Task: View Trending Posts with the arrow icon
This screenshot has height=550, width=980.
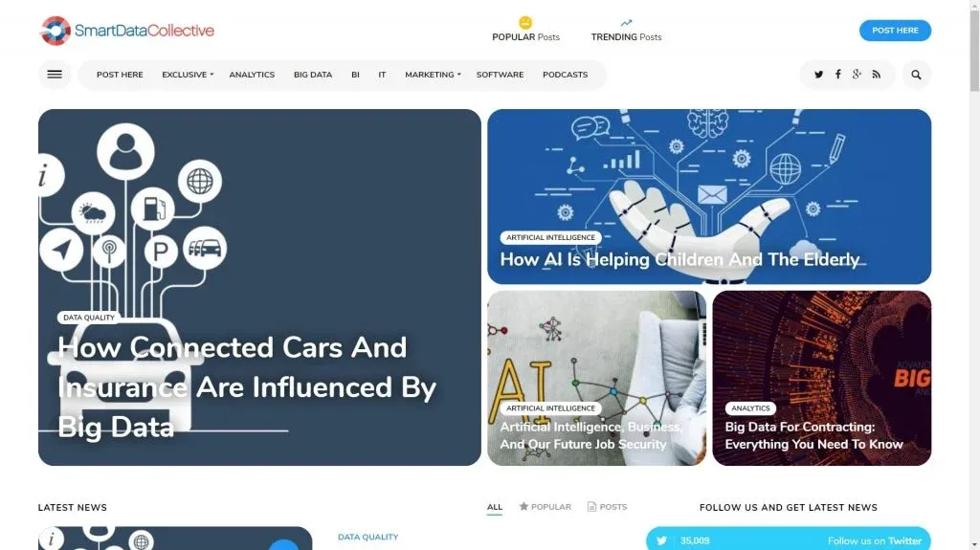Action: click(626, 30)
